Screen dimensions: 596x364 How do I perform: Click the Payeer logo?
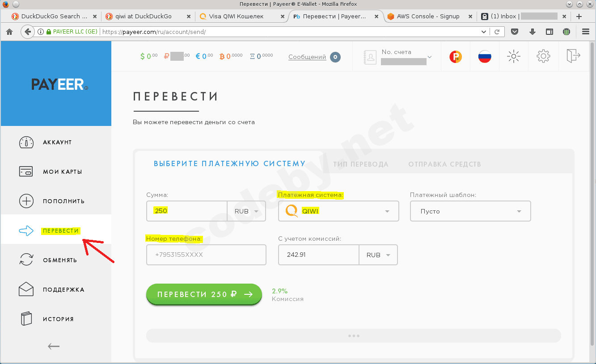click(59, 84)
